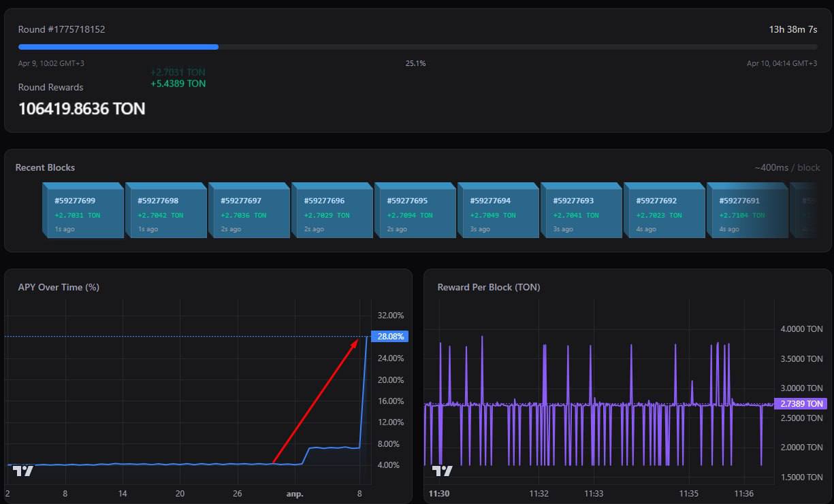Click TradingView logo in Reward chart

click(442, 471)
